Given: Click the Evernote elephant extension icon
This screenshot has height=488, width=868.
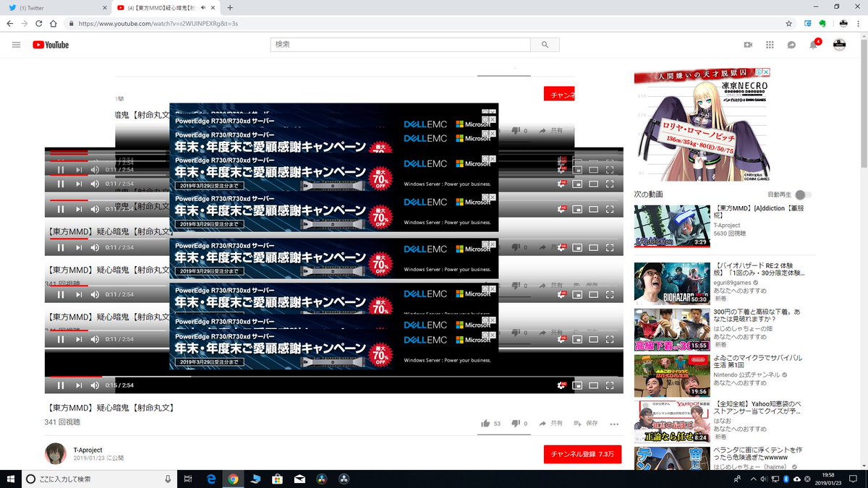Looking at the screenshot, I should pos(822,23).
